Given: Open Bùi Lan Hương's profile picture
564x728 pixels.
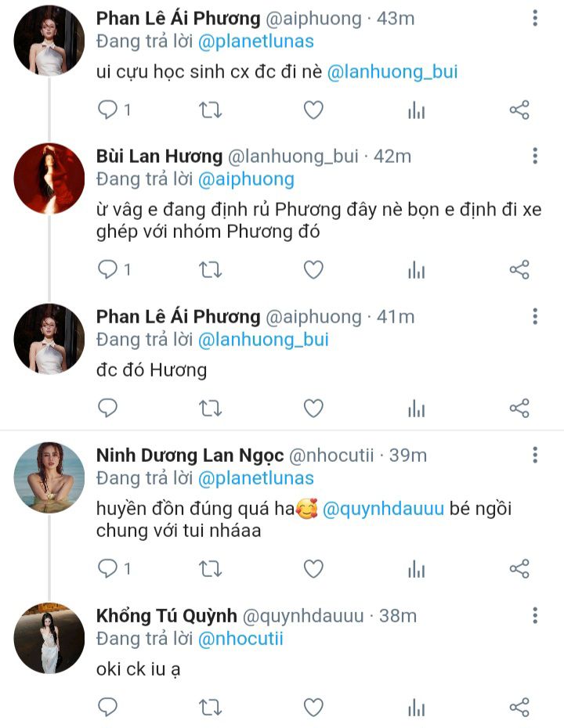Looking at the screenshot, I should 49,178.
